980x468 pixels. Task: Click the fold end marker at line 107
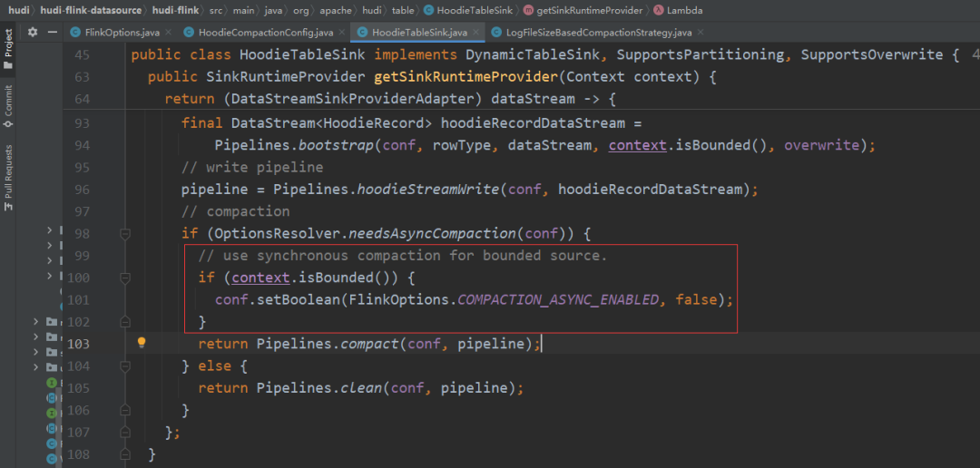point(125,432)
